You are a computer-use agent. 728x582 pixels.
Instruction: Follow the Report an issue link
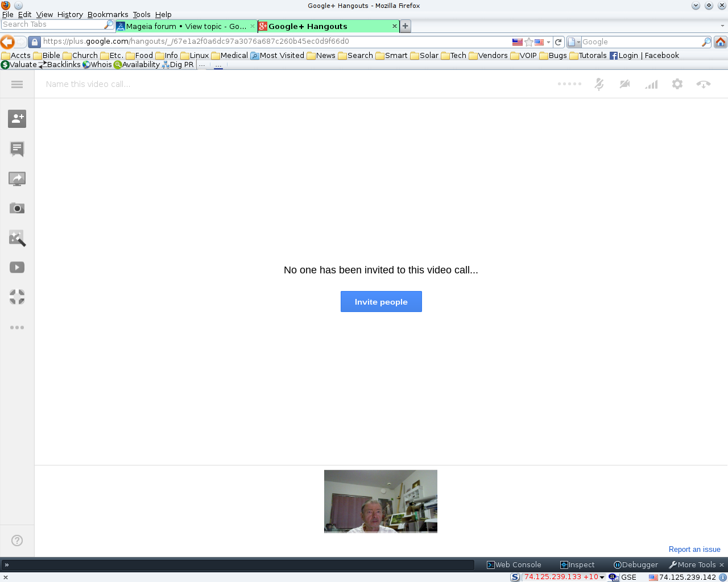(694, 550)
